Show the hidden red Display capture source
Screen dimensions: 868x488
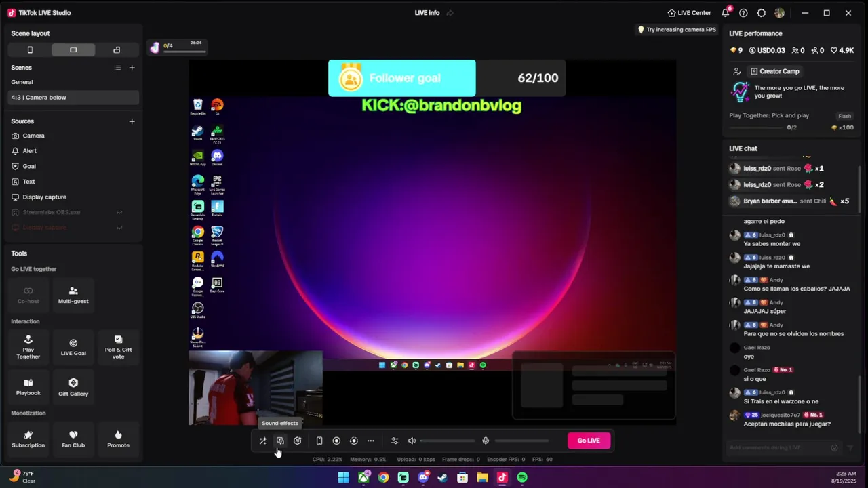(119, 228)
